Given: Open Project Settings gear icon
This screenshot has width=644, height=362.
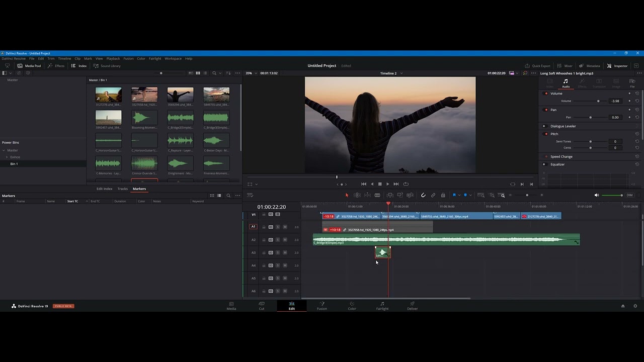Looking at the screenshot, I should 635,306.
